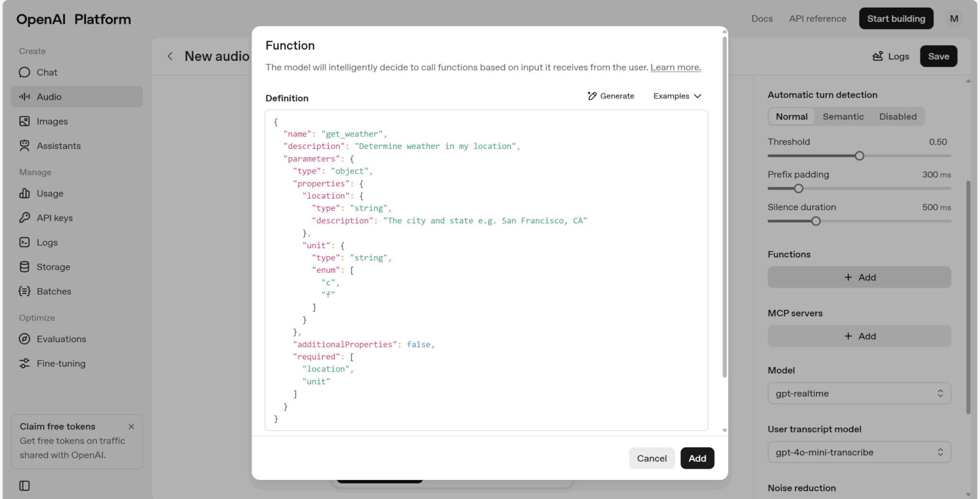980x499 pixels.
Task: Open Images via its sidebar icon
Action: point(24,122)
